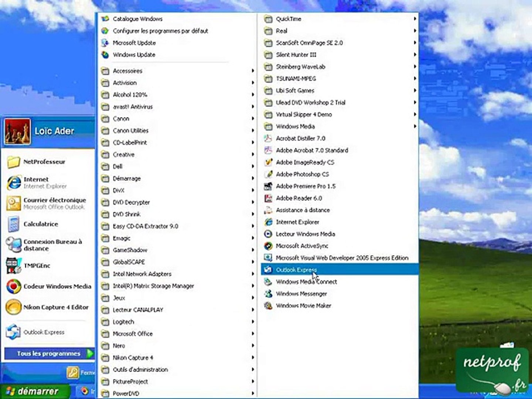Open ScanSoft OmniPage SE 2.0 folder

340,43
